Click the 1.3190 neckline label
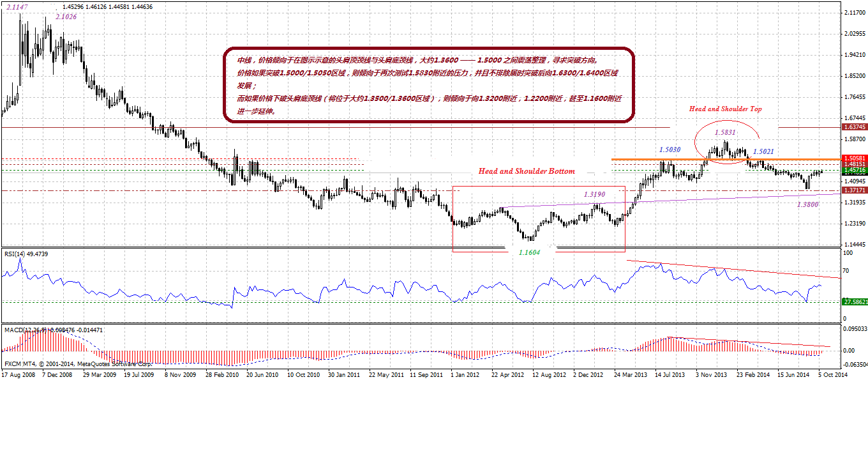The height and width of the screenshot is (460, 868). tap(595, 194)
